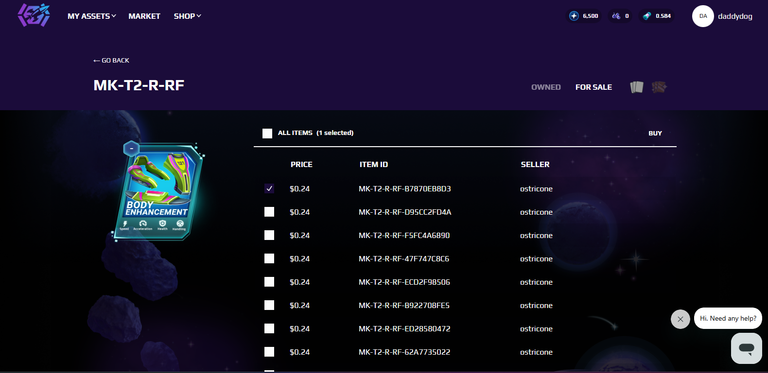Click the teal token balance icon
The width and height of the screenshot is (768, 373).
[x=647, y=16]
